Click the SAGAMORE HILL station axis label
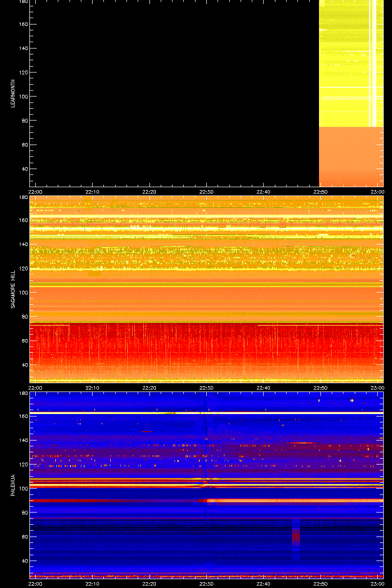Screen dimensions: 392x588 [x=13, y=289]
